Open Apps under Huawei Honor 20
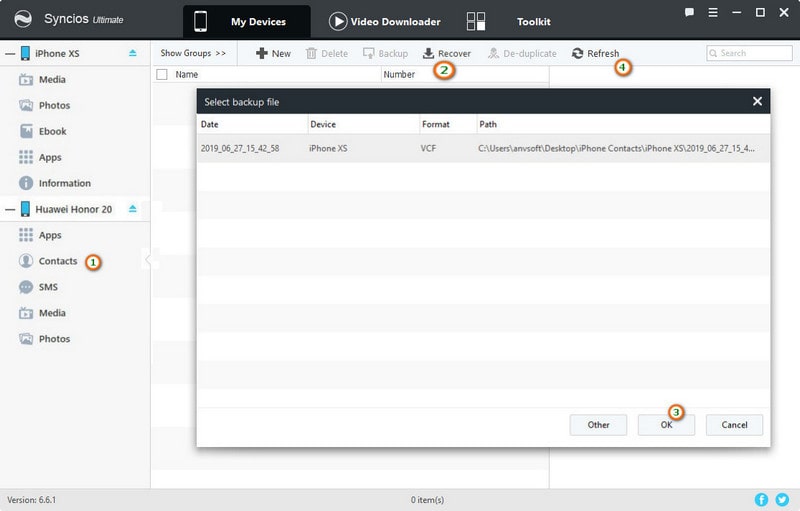The width and height of the screenshot is (800, 511). 40,235
